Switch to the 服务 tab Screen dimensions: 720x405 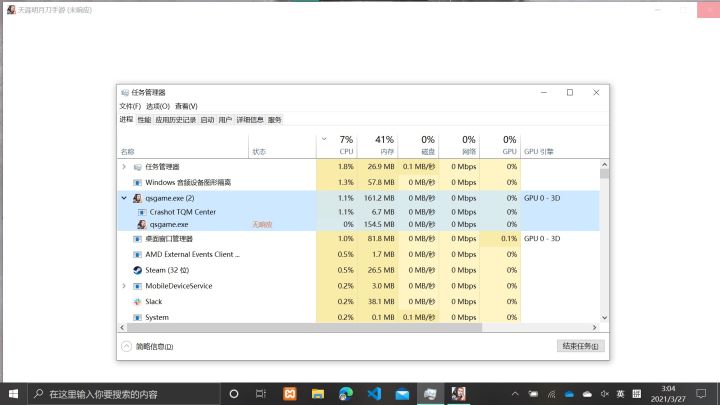pyautogui.click(x=275, y=120)
